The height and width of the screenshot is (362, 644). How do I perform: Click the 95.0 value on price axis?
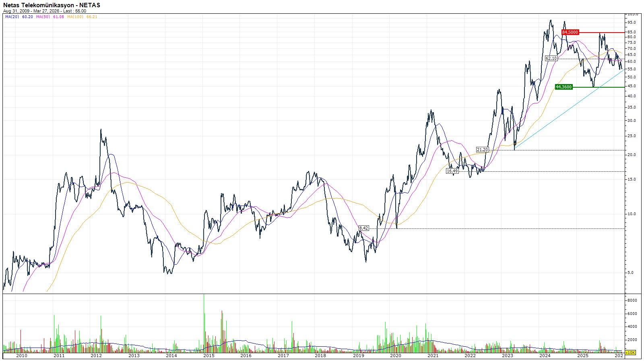tap(632, 23)
